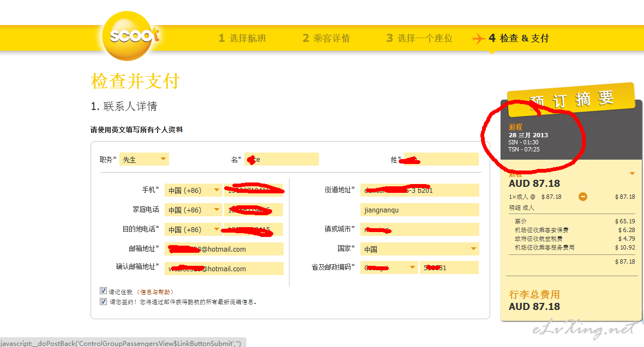644x347 pixels.
Task: Click the 镇或城市 field
Action: (x=420, y=229)
